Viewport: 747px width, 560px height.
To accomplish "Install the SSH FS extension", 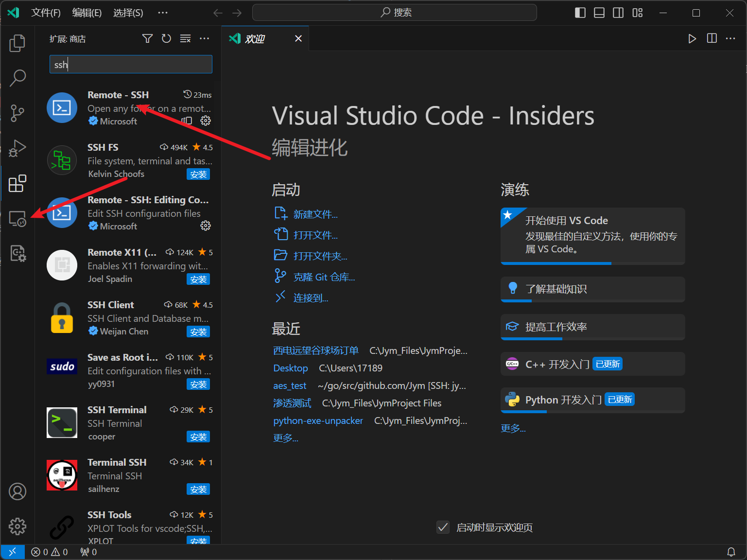I will (198, 175).
